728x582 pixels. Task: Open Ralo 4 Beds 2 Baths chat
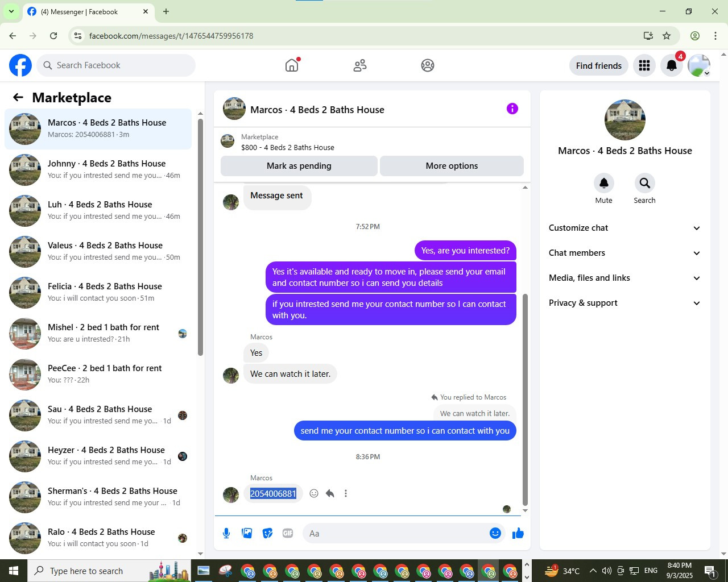(x=98, y=538)
